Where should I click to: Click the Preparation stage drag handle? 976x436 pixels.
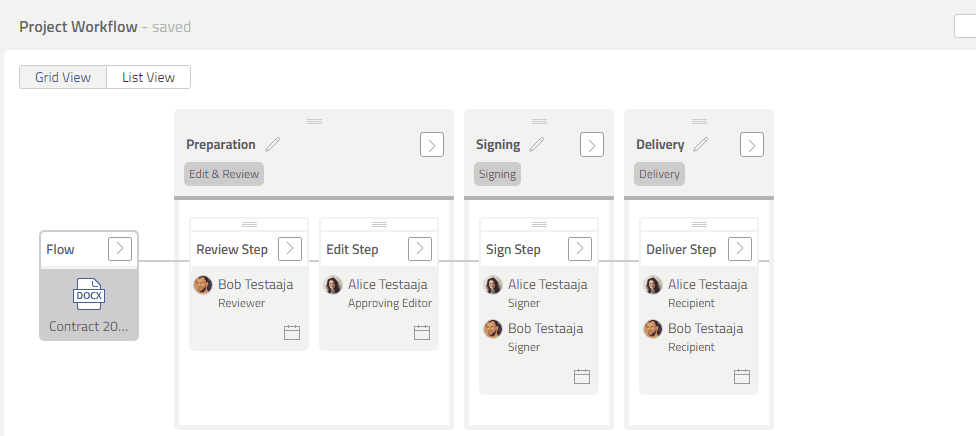(x=314, y=121)
